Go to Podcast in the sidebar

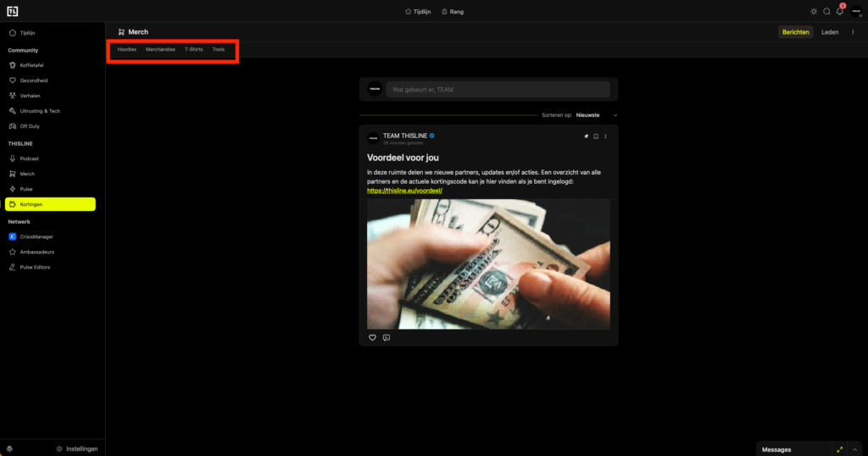[30, 158]
